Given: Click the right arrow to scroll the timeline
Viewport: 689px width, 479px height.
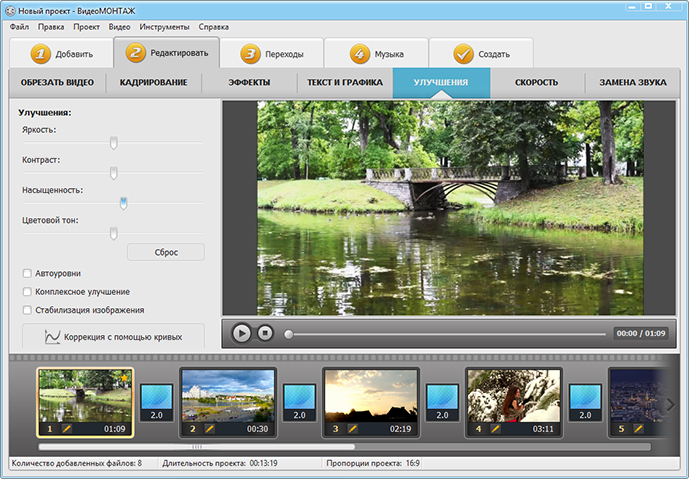Looking at the screenshot, I should coord(671,403).
